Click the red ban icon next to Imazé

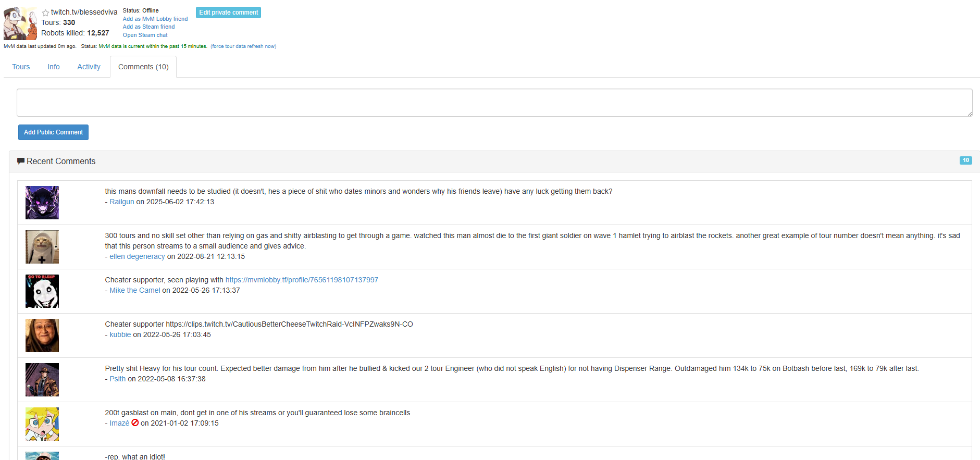click(135, 423)
